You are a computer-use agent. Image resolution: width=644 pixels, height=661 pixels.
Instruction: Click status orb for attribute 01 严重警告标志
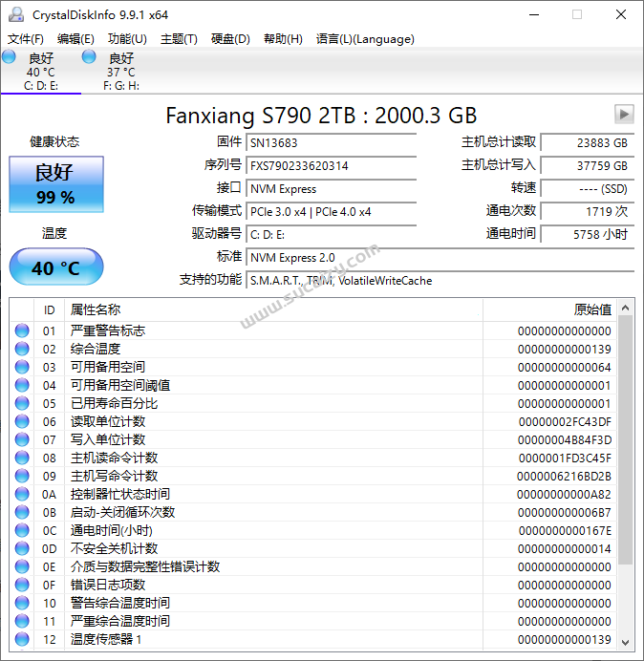click(22, 330)
